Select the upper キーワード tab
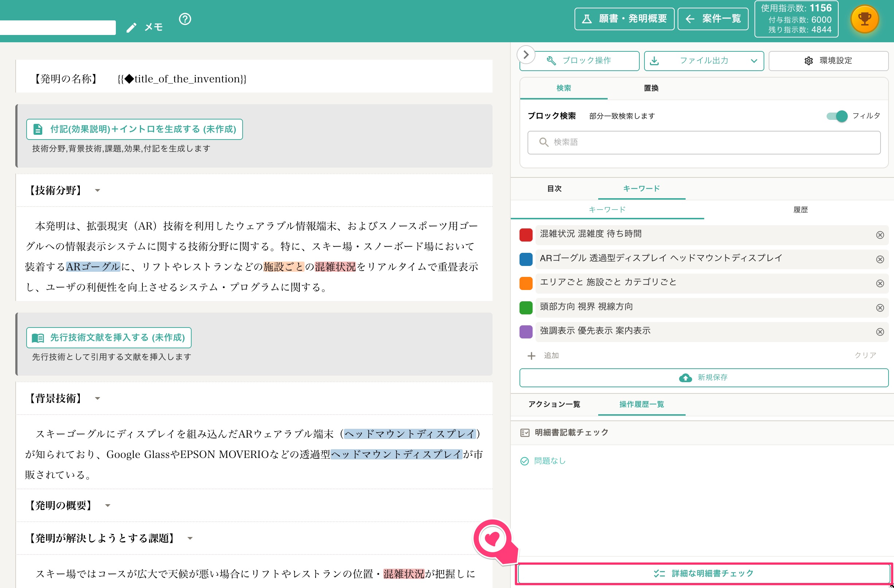Viewport: 894px width, 588px height. (x=641, y=189)
